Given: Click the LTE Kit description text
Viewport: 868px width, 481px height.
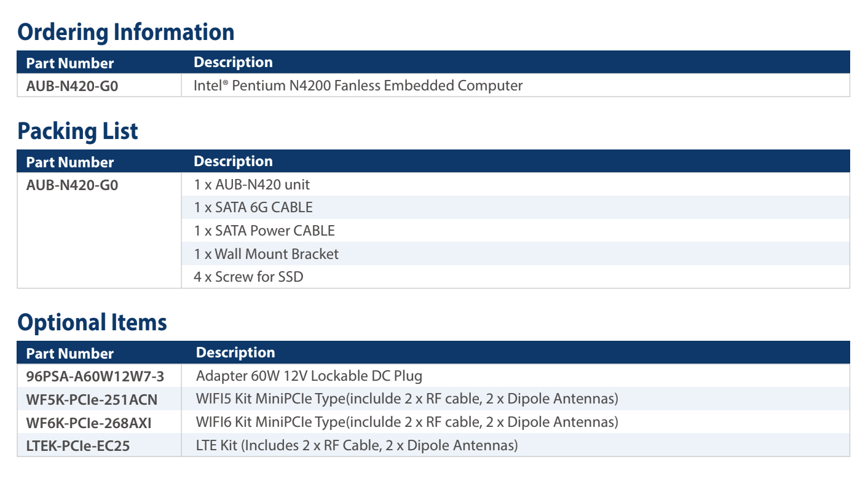Looking at the screenshot, I should (x=357, y=445).
